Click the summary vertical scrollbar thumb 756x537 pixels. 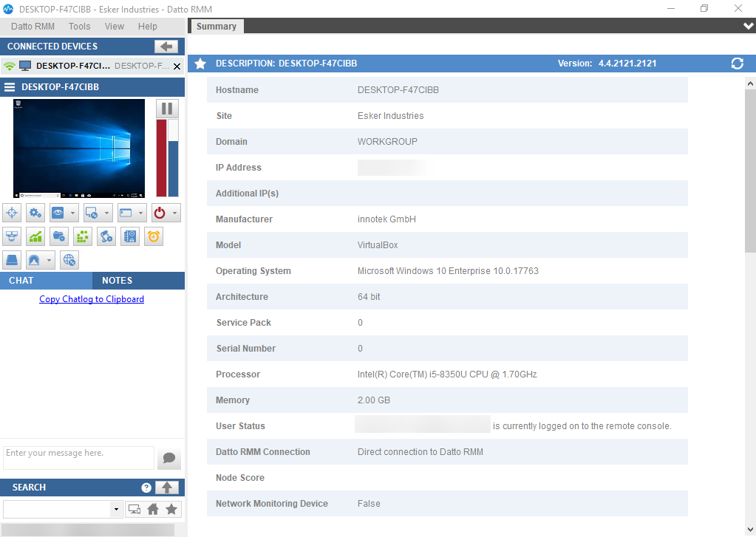pos(750,171)
